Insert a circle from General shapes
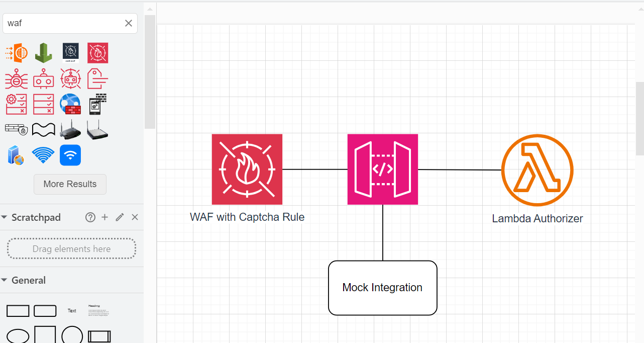This screenshot has width=644, height=343. pyautogui.click(x=72, y=335)
